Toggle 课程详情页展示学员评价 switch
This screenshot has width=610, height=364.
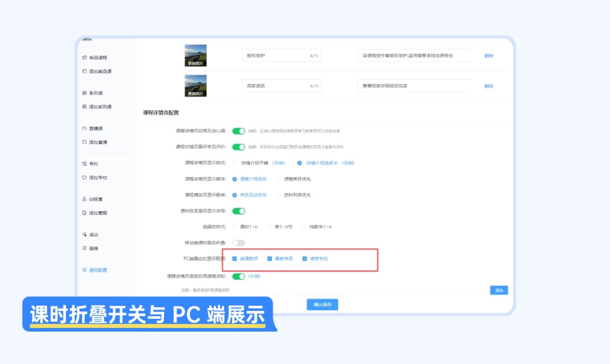pos(239,147)
